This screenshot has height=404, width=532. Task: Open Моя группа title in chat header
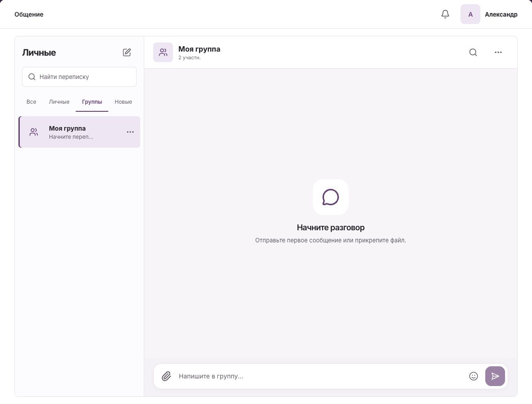click(x=199, y=49)
